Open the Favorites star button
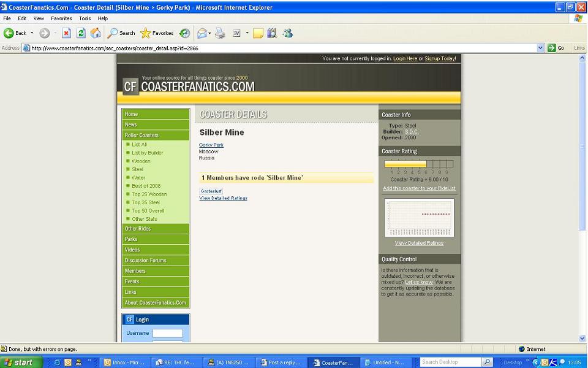588x368 pixels. click(x=157, y=33)
